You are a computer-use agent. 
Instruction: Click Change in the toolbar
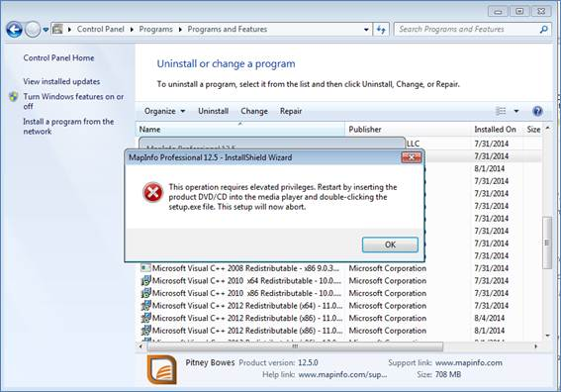(254, 111)
